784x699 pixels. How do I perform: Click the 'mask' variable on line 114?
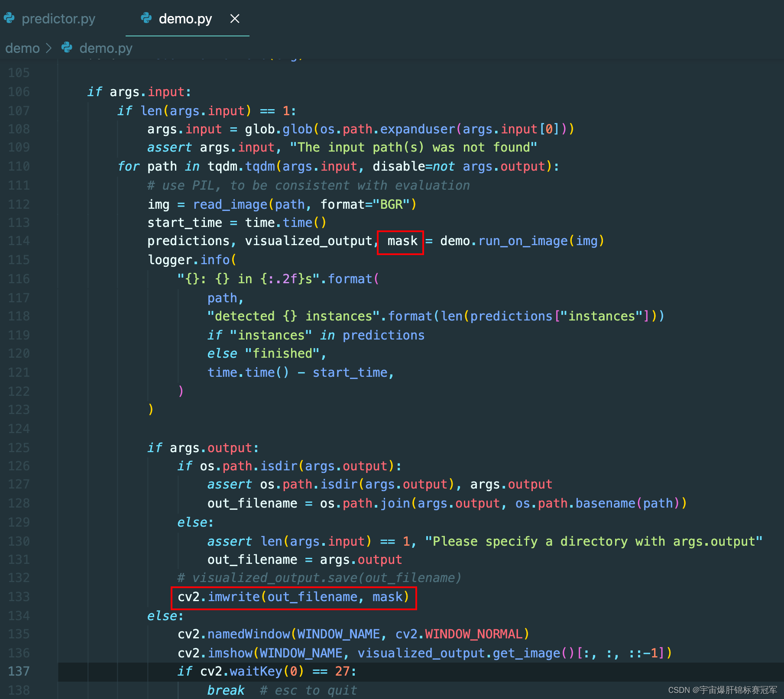click(402, 241)
